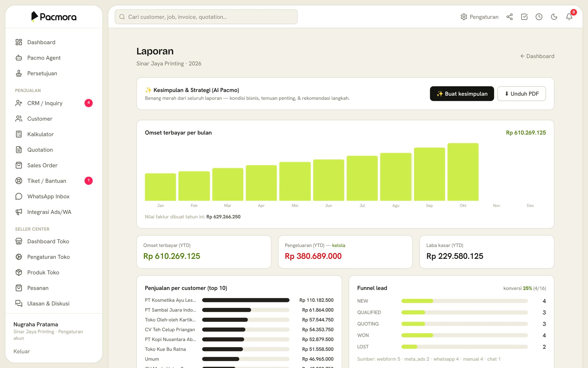This screenshot has height=368, width=588.
Task: Click the red badge 4 on CRM / Inquiry
Action: pos(88,103)
